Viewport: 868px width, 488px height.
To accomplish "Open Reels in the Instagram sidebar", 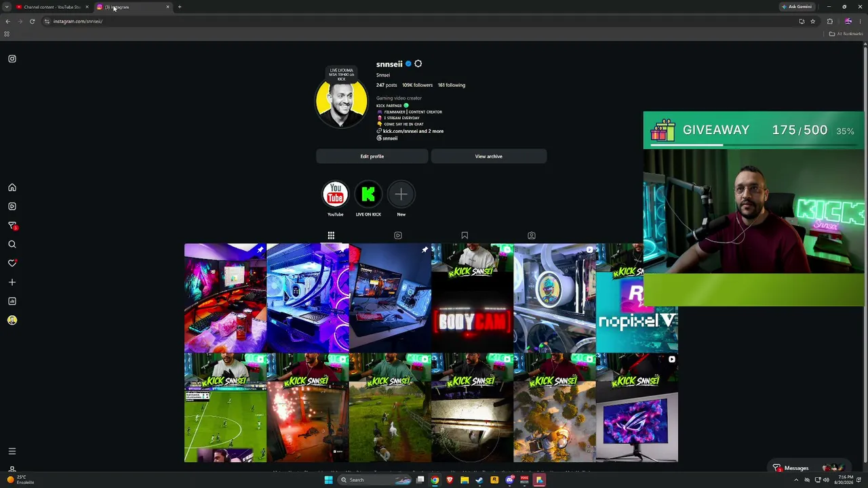I will click(x=12, y=207).
